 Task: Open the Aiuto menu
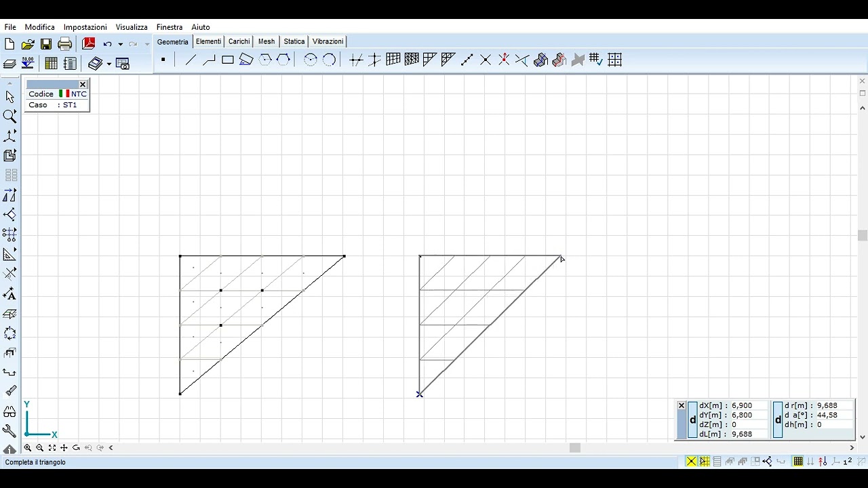pos(201,27)
